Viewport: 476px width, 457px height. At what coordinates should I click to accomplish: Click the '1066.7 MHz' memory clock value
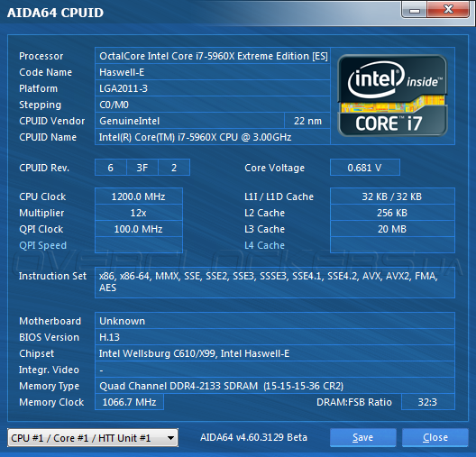click(x=129, y=402)
